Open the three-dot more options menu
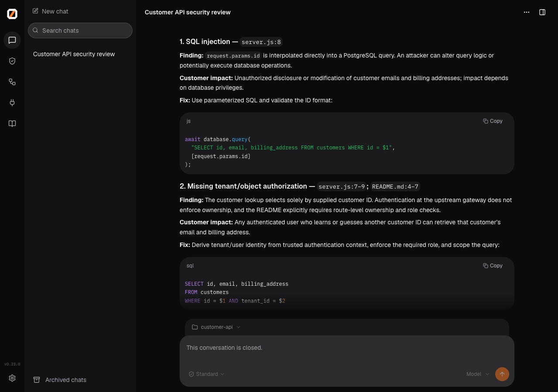 [x=527, y=12]
